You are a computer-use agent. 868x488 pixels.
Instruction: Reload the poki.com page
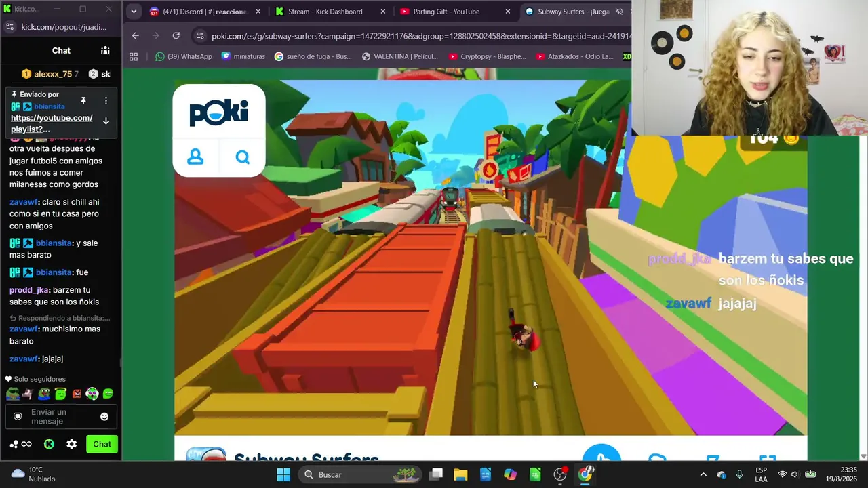click(x=176, y=35)
